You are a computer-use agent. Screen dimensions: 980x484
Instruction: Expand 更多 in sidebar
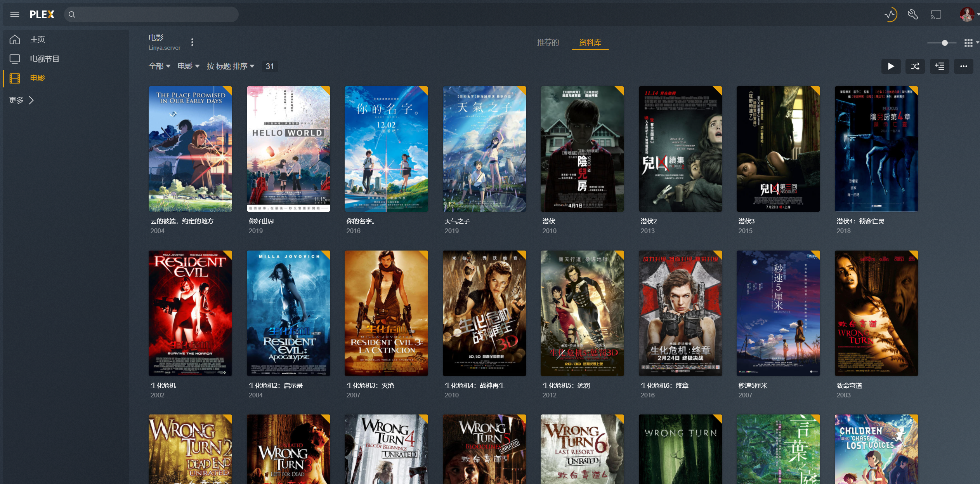point(22,100)
